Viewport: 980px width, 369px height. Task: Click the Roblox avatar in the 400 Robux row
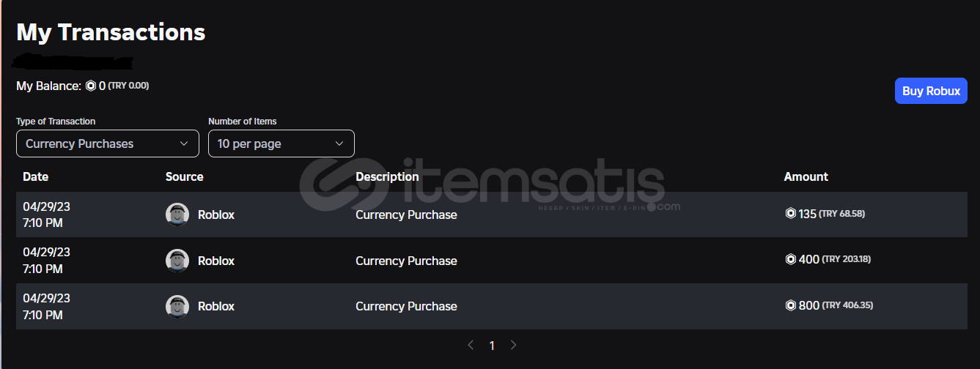point(177,261)
